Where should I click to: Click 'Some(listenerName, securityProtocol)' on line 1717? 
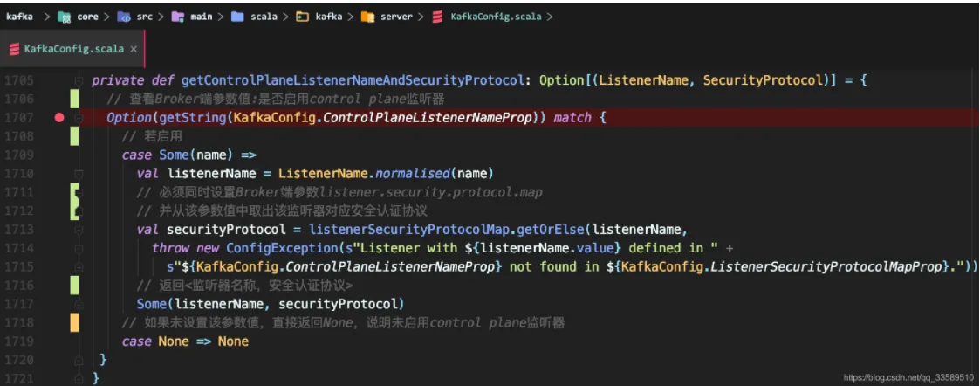(271, 304)
